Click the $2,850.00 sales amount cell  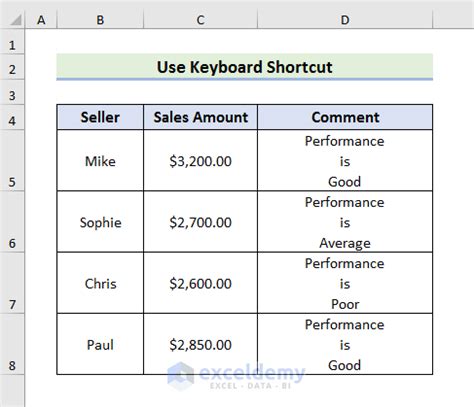(x=200, y=344)
